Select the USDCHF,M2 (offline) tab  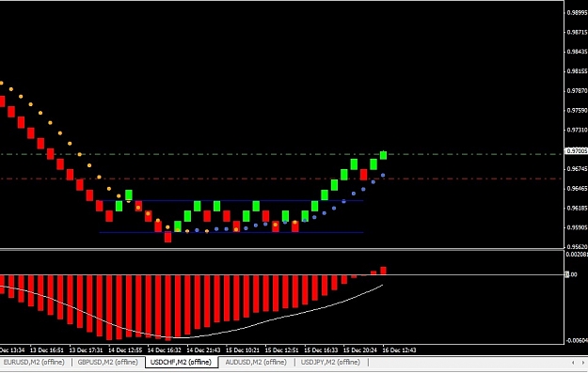pos(182,362)
